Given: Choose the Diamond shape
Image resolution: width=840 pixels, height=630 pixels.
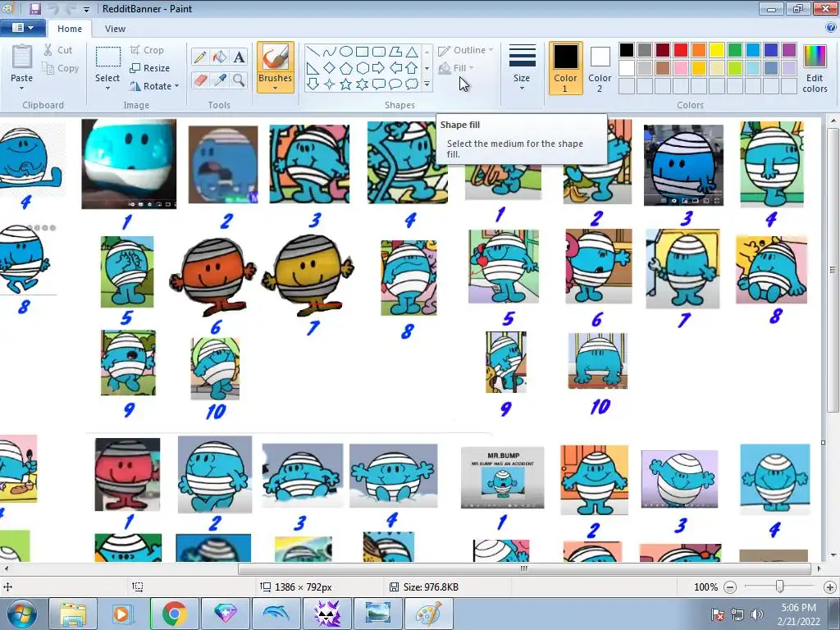Looking at the screenshot, I should coord(330,68).
